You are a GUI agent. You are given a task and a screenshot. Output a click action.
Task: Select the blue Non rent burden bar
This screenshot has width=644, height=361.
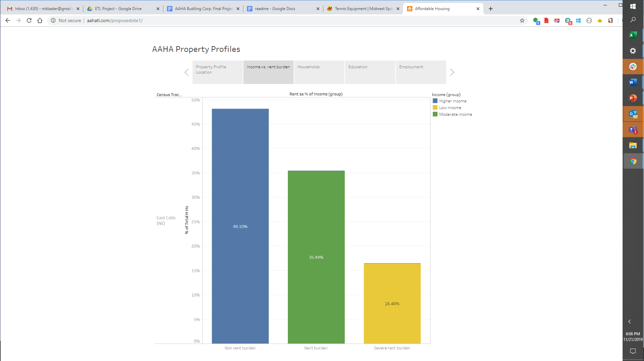coord(240,226)
